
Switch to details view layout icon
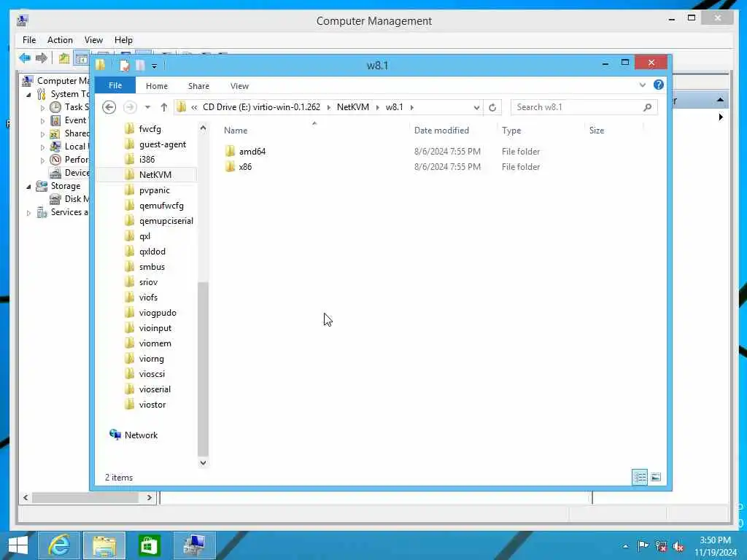[x=640, y=477]
